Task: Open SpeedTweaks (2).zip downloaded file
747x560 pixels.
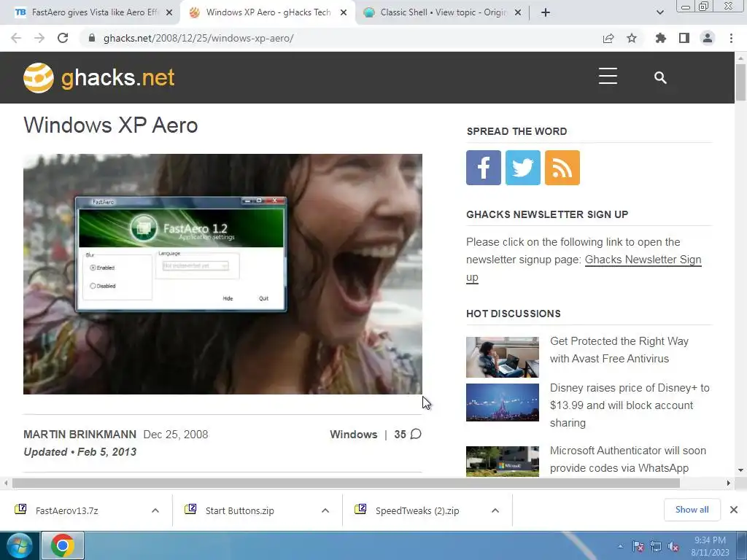Action: pos(417,510)
